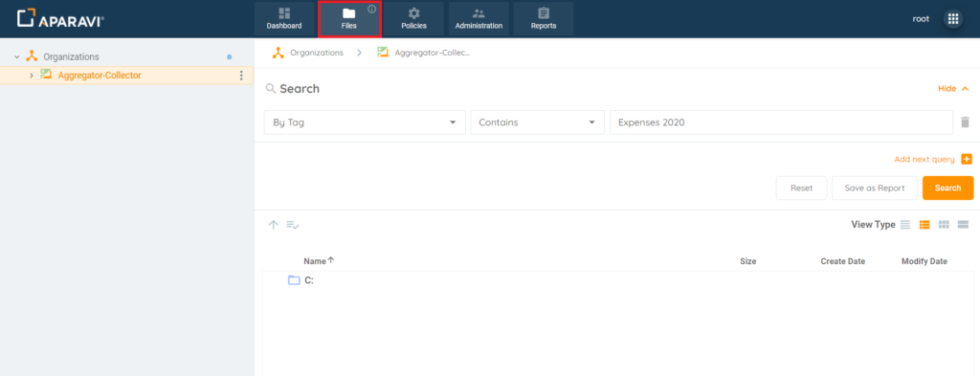Sort by Size column header
The width and height of the screenshot is (980, 376).
tap(748, 261)
